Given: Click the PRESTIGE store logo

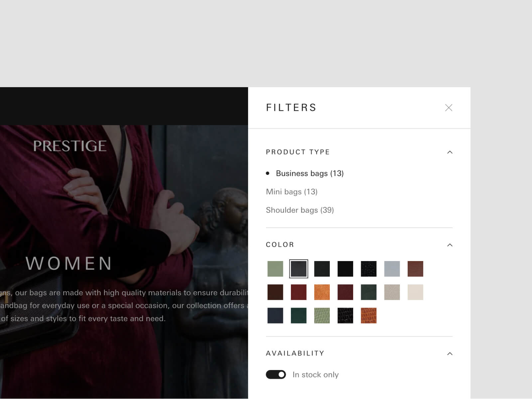Looking at the screenshot, I should click(x=70, y=146).
